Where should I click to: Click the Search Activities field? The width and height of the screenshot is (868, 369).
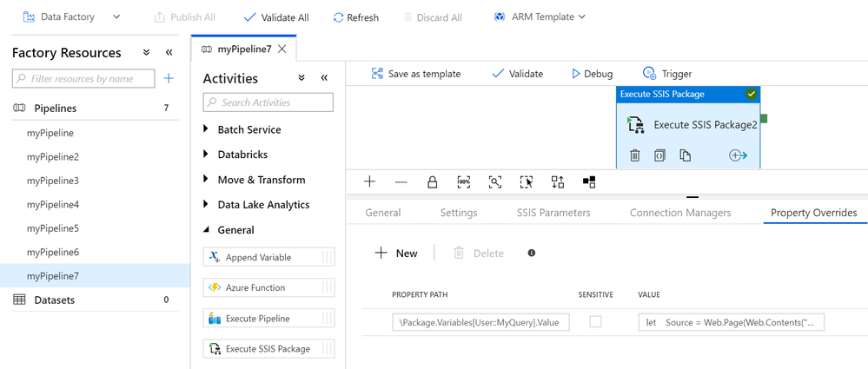268,102
